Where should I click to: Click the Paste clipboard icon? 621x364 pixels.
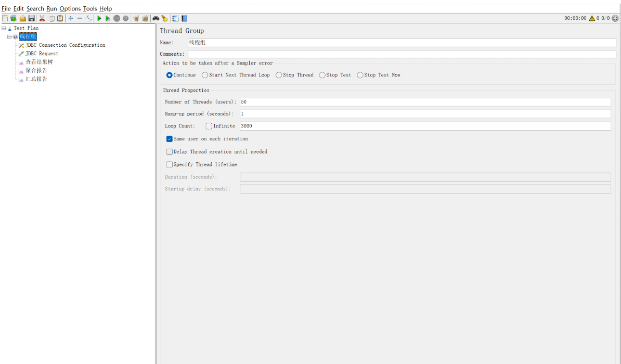[x=60, y=18]
